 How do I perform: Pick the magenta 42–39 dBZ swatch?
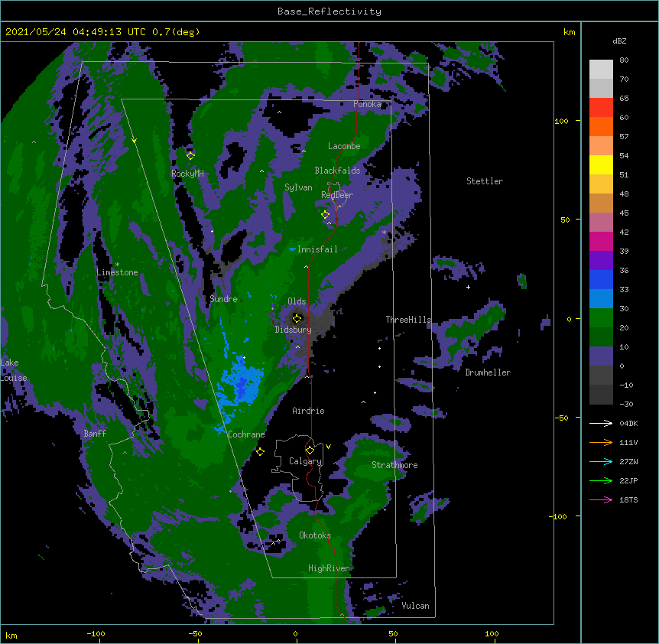pyautogui.click(x=601, y=241)
